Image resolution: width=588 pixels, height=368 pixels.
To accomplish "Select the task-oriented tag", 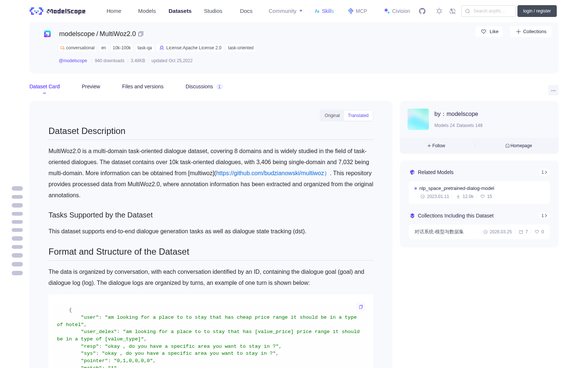I will [x=241, y=48].
